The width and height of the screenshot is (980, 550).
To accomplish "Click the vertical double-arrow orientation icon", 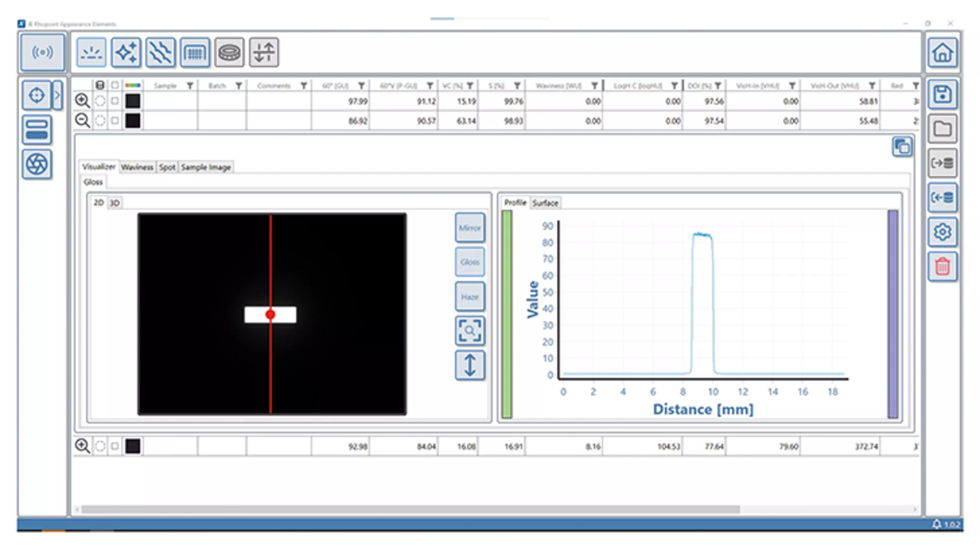I will tap(470, 365).
